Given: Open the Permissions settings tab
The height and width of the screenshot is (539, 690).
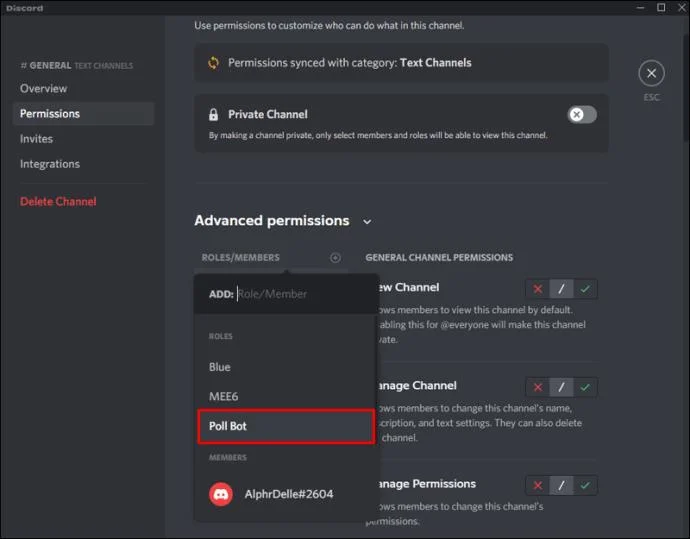Looking at the screenshot, I should click(x=84, y=114).
